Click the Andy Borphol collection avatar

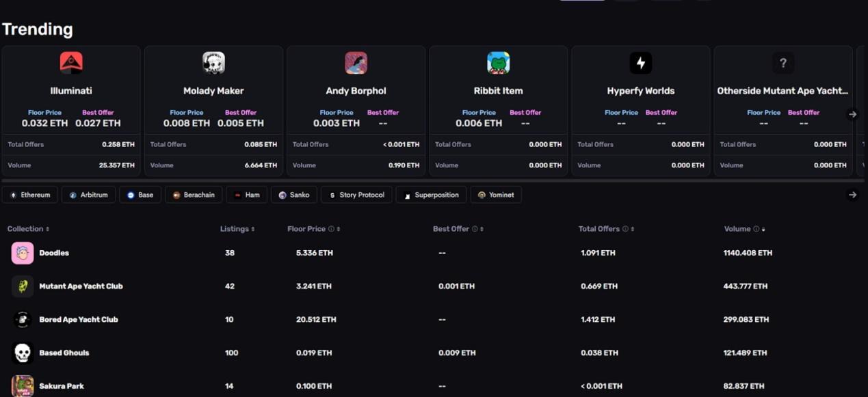[356, 63]
